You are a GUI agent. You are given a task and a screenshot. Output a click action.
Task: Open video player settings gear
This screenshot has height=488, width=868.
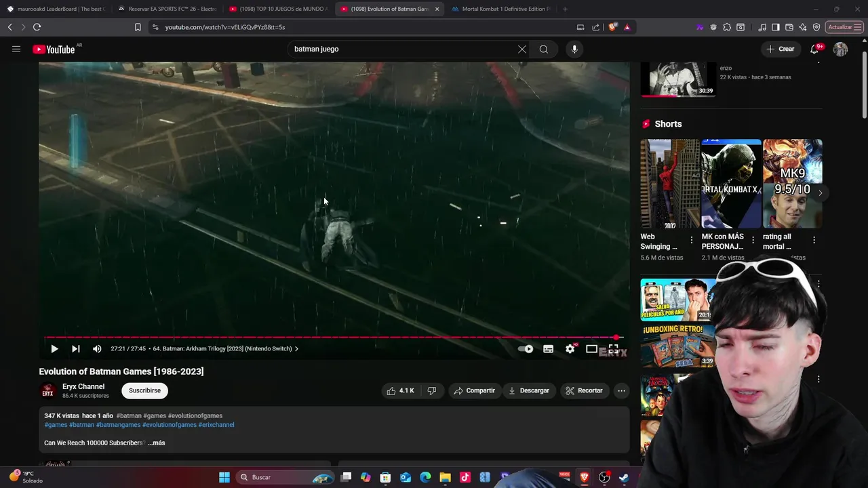[x=570, y=348]
